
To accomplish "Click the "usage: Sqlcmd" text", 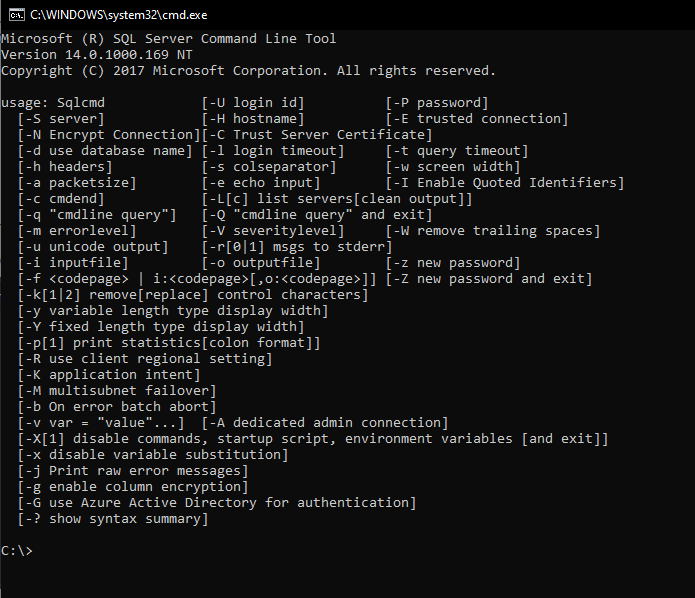I will click(53, 103).
